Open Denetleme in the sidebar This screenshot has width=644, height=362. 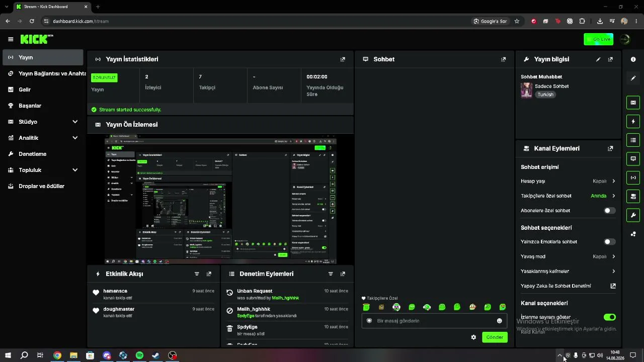tap(43, 154)
